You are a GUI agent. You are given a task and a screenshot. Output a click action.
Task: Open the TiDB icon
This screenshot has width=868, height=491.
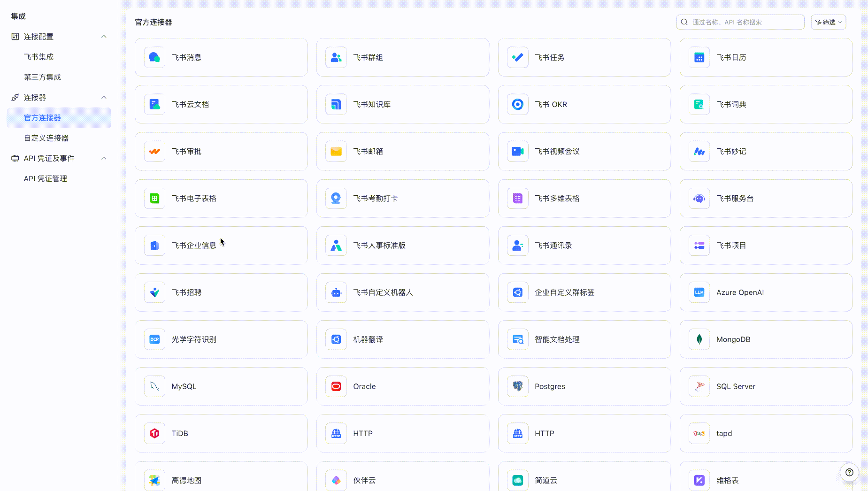tap(154, 433)
